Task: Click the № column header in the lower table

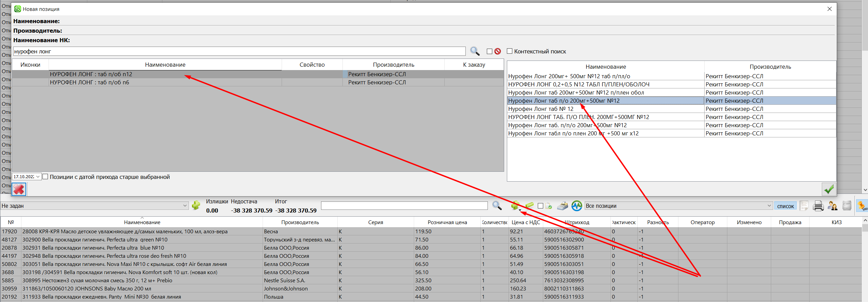Action: (x=11, y=222)
